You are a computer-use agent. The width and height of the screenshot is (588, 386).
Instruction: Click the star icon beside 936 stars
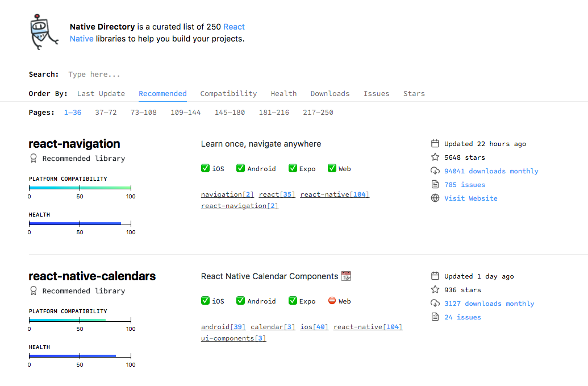point(435,289)
